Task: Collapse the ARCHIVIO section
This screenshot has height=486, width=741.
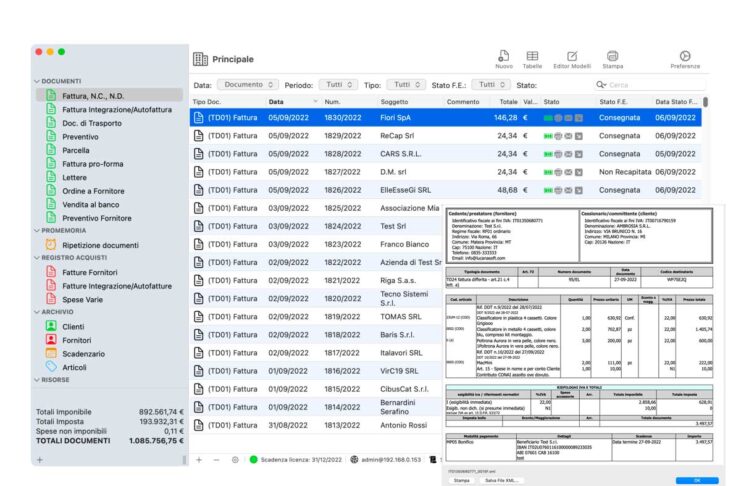Action: pos(37,312)
